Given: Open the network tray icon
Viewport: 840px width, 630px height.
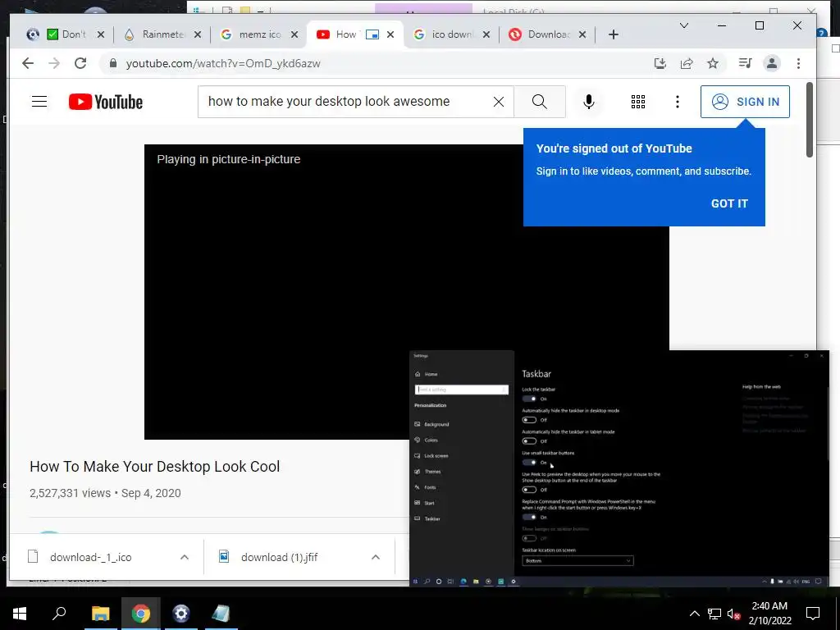Looking at the screenshot, I should click(x=714, y=614).
